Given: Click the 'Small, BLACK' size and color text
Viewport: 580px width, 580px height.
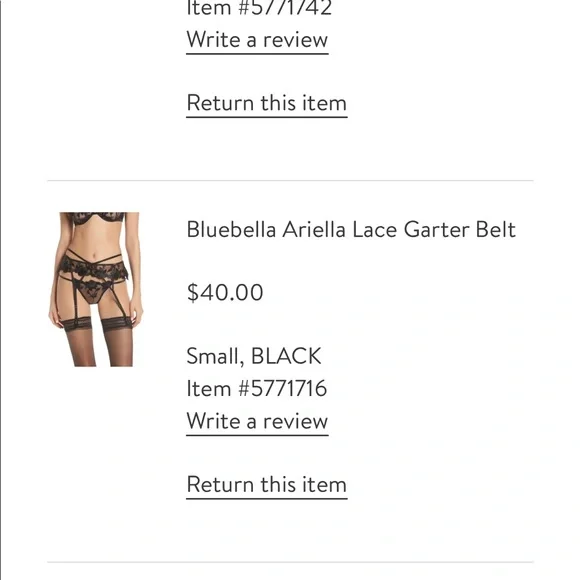Looking at the screenshot, I should click(x=254, y=356).
